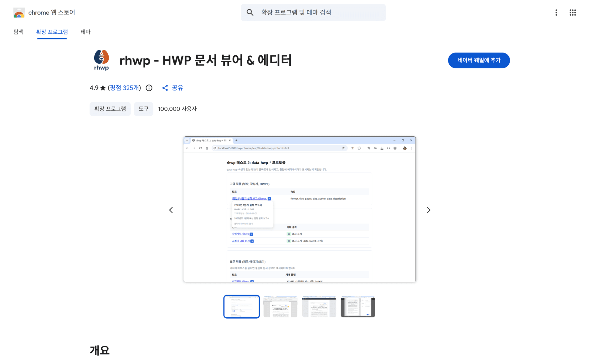Select the third screenshot thumbnail
601x364 pixels.
(319, 306)
